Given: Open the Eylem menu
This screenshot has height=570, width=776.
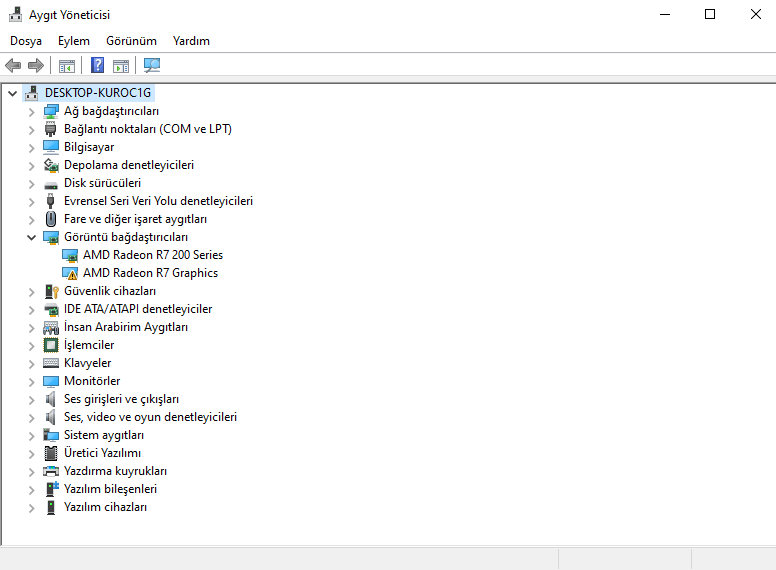Looking at the screenshot, I should coord(74,41).
